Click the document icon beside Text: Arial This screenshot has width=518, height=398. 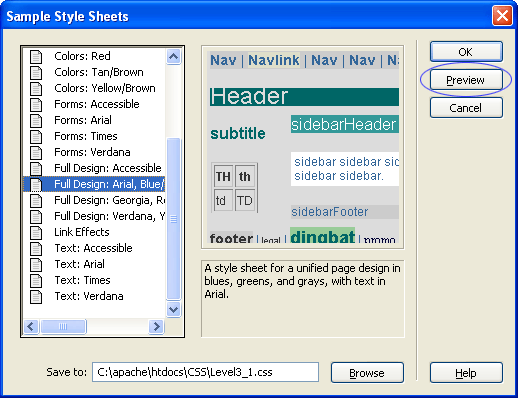click(x=36, y=264)
